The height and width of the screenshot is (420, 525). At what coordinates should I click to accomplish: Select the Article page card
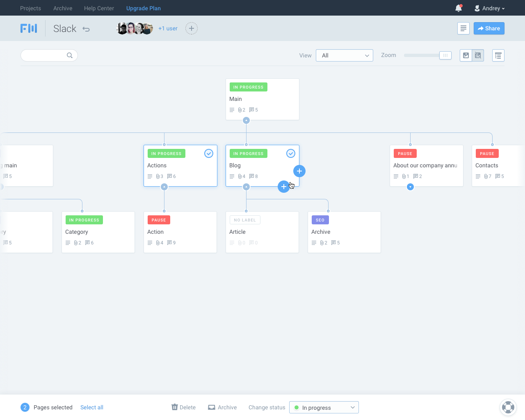point(262,232)
